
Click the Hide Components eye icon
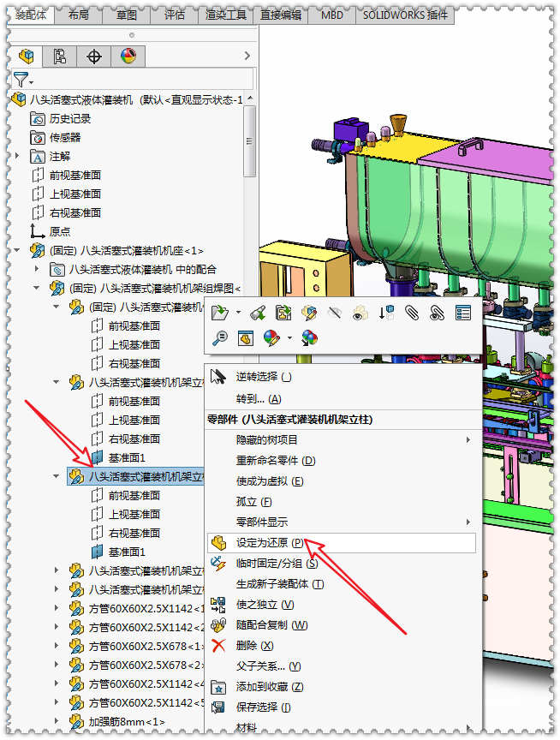click(335, 313)
